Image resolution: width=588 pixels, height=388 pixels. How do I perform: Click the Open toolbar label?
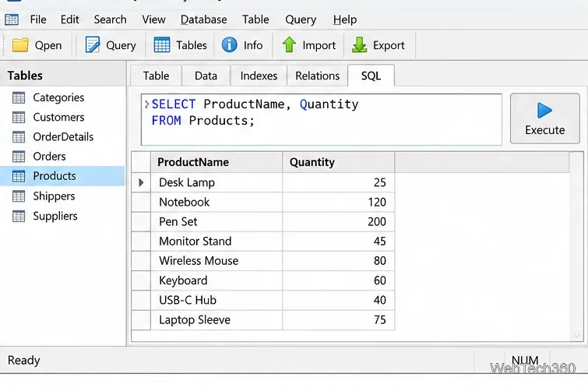point(48,45)
